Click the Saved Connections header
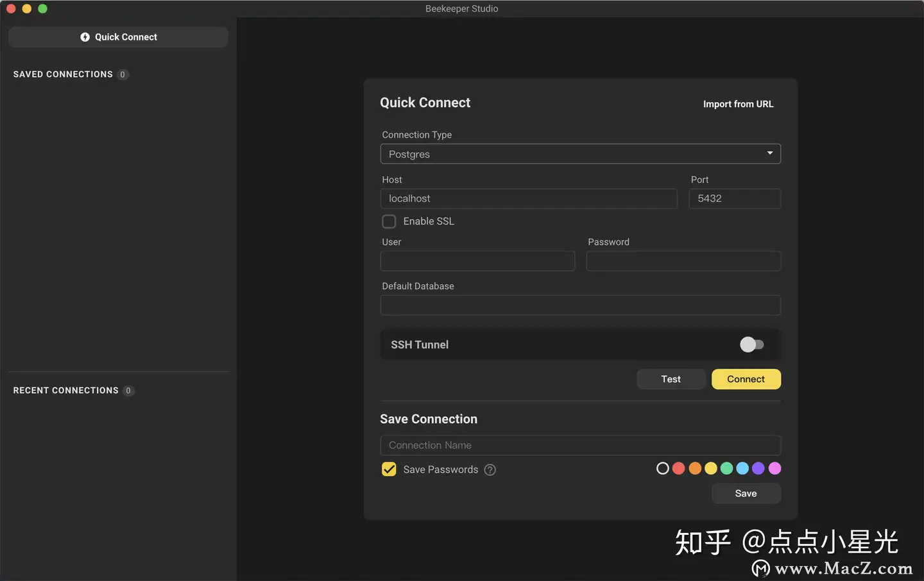This screenshot has height=581, width=924. click(x=63, y=74)
